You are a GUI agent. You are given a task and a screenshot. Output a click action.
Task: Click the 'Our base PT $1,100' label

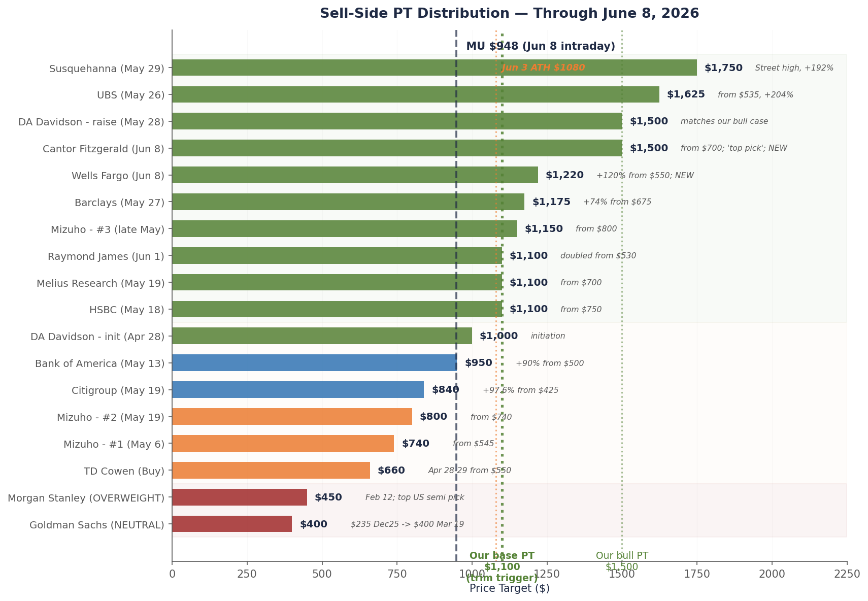click(x=502, y=567)
